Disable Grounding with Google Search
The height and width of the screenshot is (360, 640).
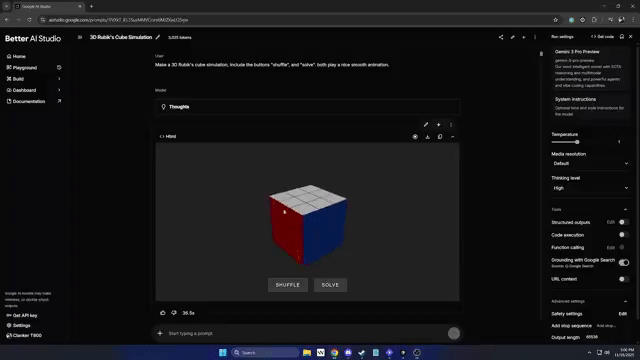624,262
